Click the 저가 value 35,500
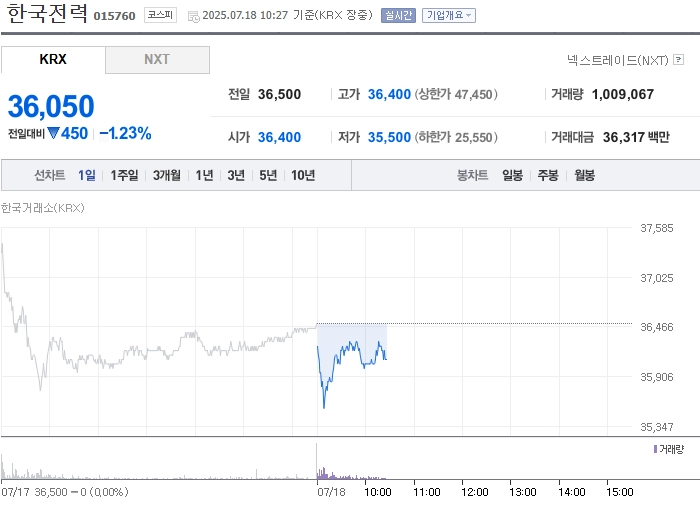The height and width of the screenshot is (505, 700). click(389, 137)
